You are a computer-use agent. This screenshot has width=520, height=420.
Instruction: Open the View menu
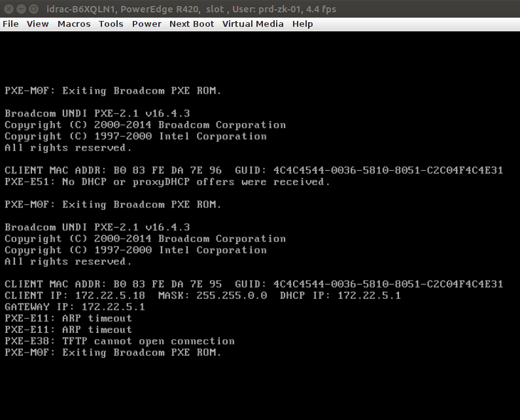click(37, 24)
